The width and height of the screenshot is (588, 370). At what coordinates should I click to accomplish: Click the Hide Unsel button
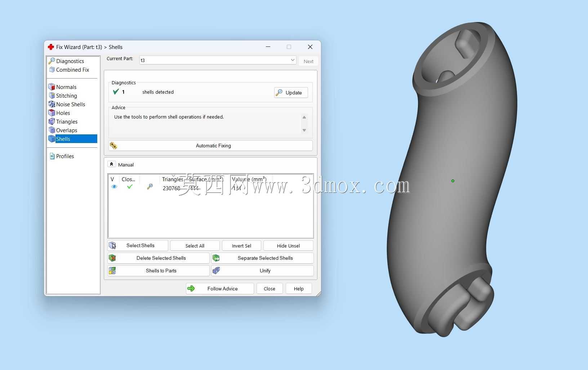[x=288, y=246]
